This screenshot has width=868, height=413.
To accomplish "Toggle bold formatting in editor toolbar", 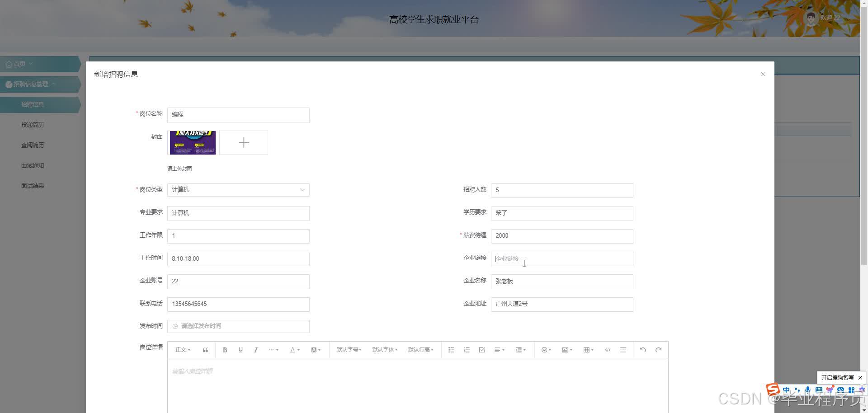I will pyautogui.click(x=225, y=350).
